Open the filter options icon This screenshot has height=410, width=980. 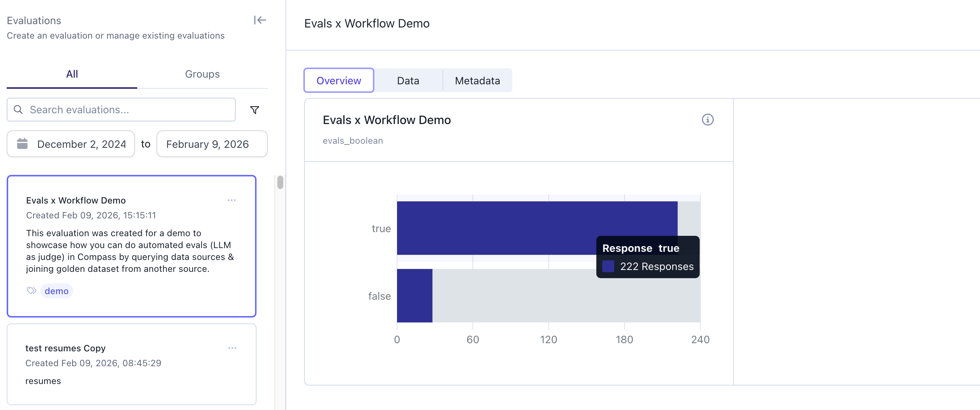(x=255, y=110)
